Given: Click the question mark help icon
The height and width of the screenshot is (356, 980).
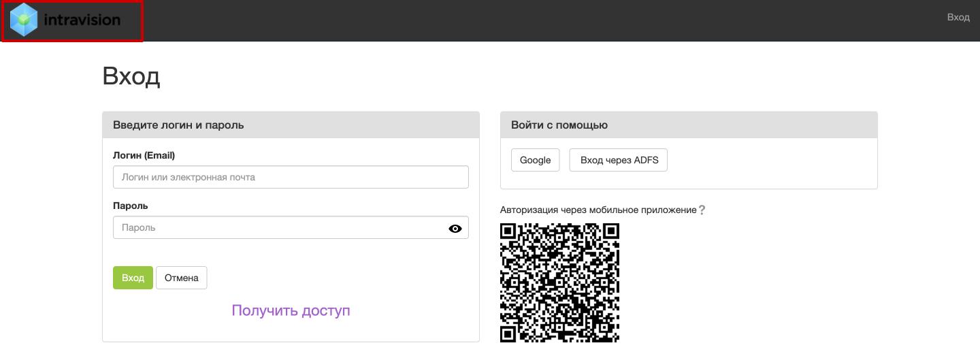Looking at the screenshot, I should [702, 210].
